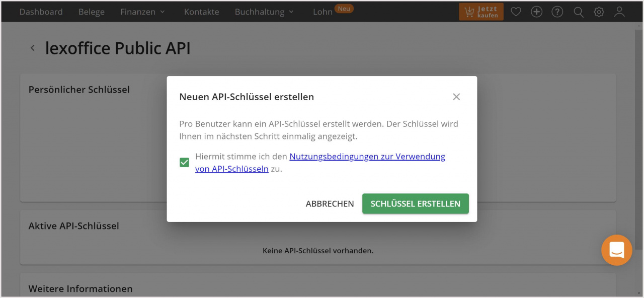This screenshot has width=644, height=298.
Task: Click the Persönlicher Schlüssel heading
Action: tap(79, 90)
